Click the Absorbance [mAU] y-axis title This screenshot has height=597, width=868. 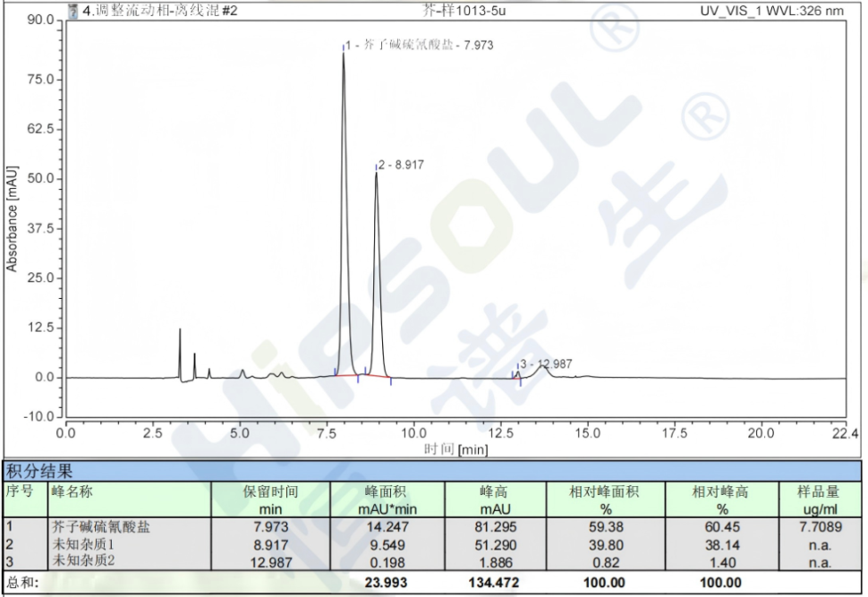tap(12, 217)
